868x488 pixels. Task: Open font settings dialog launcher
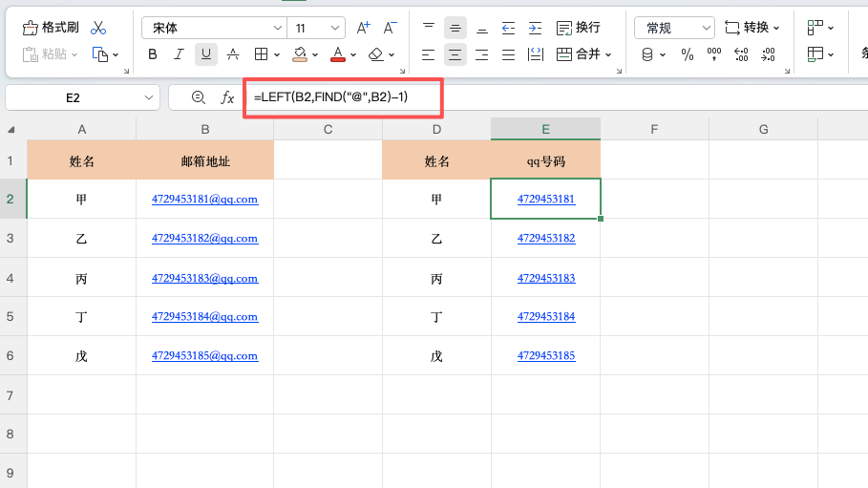point(402,71)
